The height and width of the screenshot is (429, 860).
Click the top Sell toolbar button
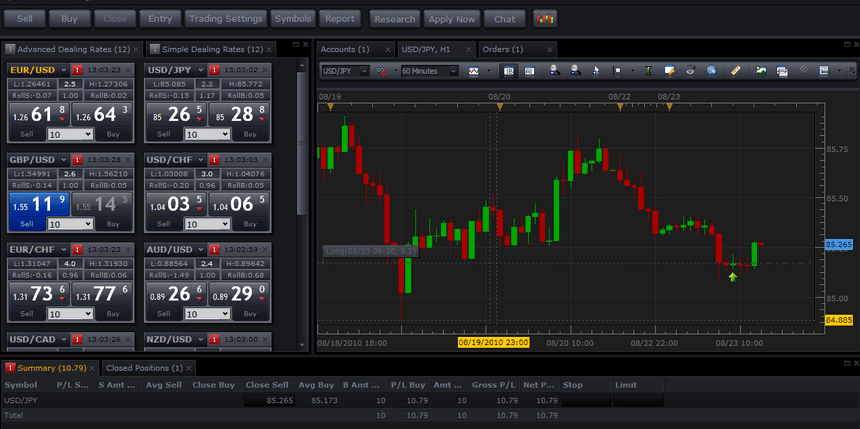pyautogui.click(x=25, y=19)
